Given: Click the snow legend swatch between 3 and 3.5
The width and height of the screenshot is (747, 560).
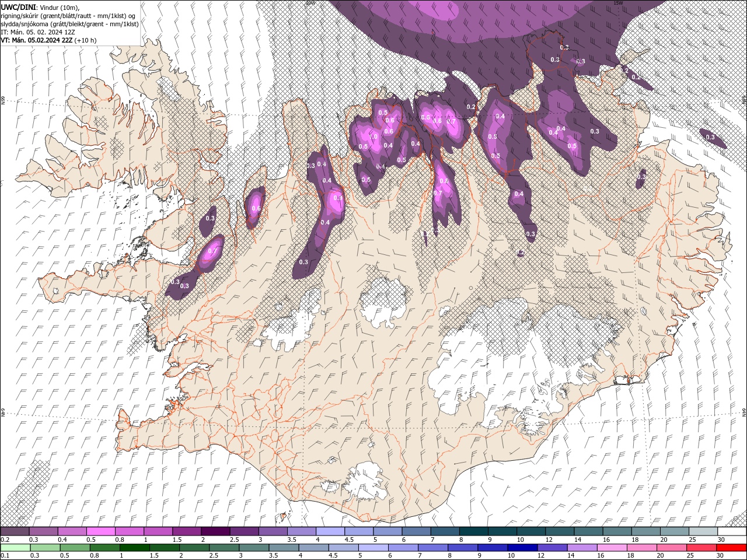Looking at the screenshot, I should click(x=273, y=531).
